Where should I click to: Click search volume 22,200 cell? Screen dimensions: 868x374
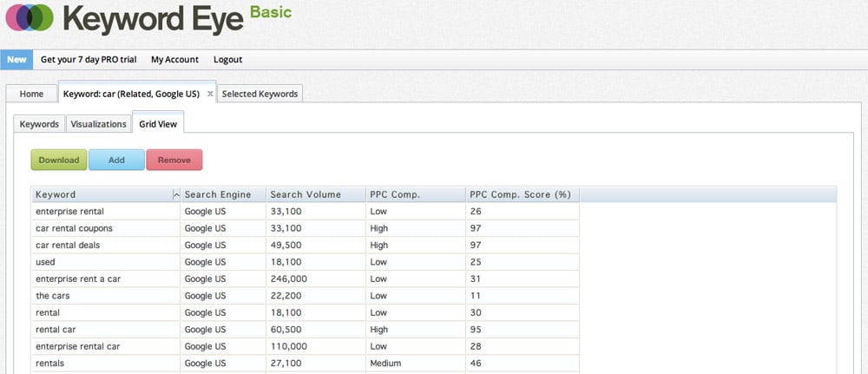click(x=316, y=296)
